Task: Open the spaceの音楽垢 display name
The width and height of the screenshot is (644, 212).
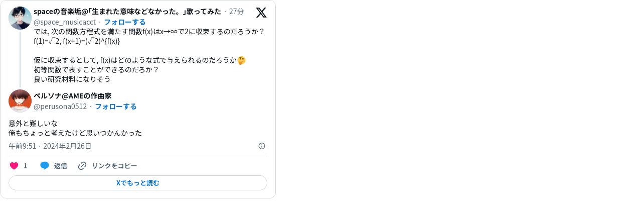Action: [x=127, y=12]
